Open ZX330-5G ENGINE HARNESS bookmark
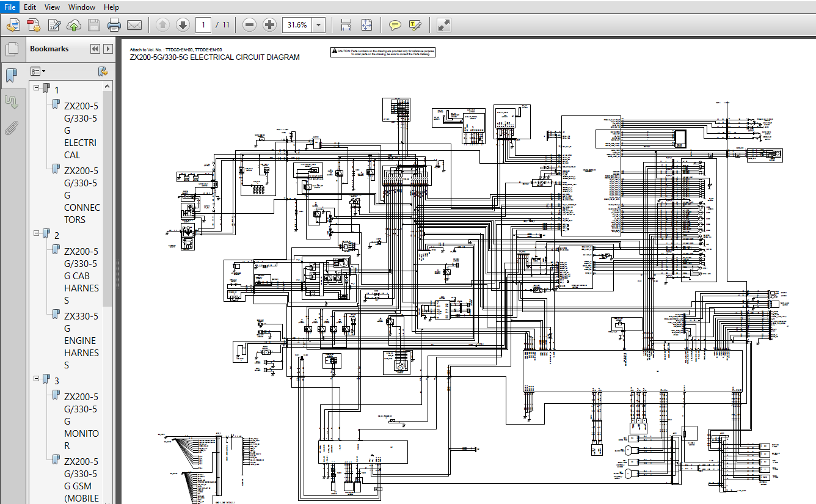816x504 pixels. 81,340
